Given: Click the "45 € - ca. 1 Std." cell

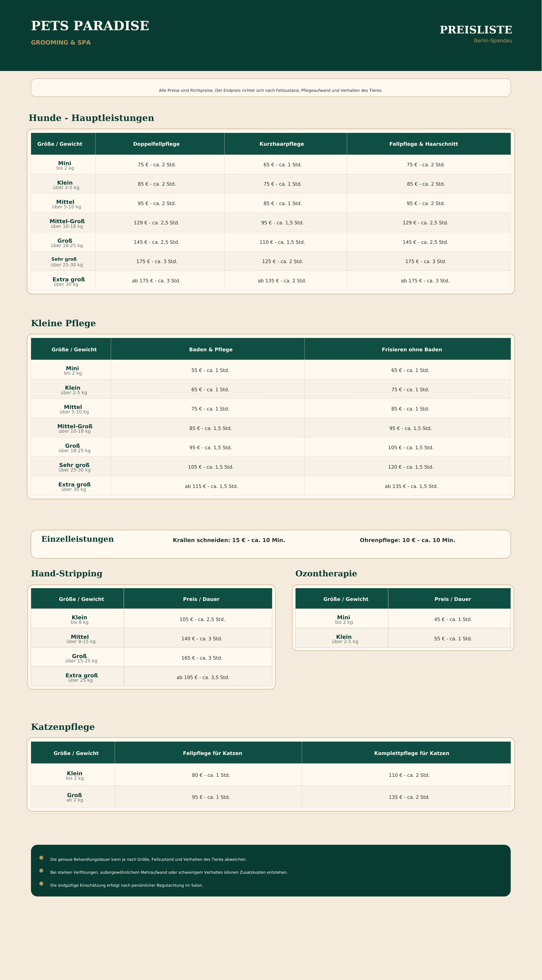Looking at the screenshot, I should 453,619.
